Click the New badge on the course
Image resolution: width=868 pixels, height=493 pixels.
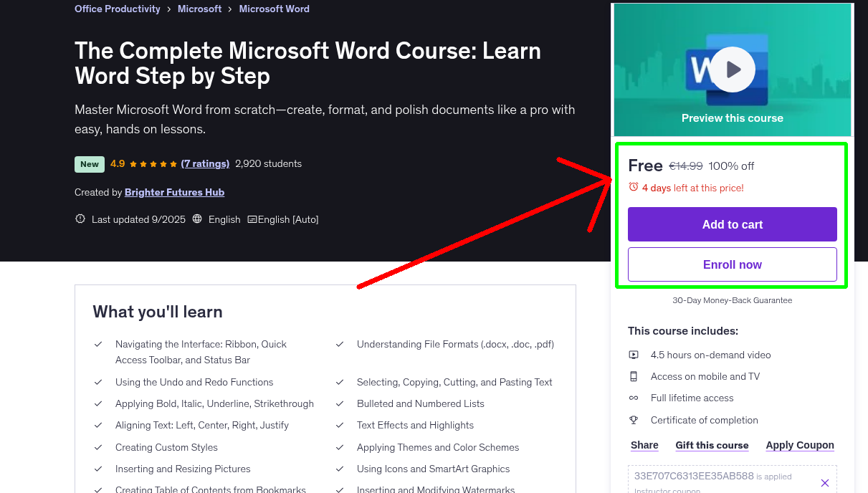pyautogui.click(x=89, y=164)
